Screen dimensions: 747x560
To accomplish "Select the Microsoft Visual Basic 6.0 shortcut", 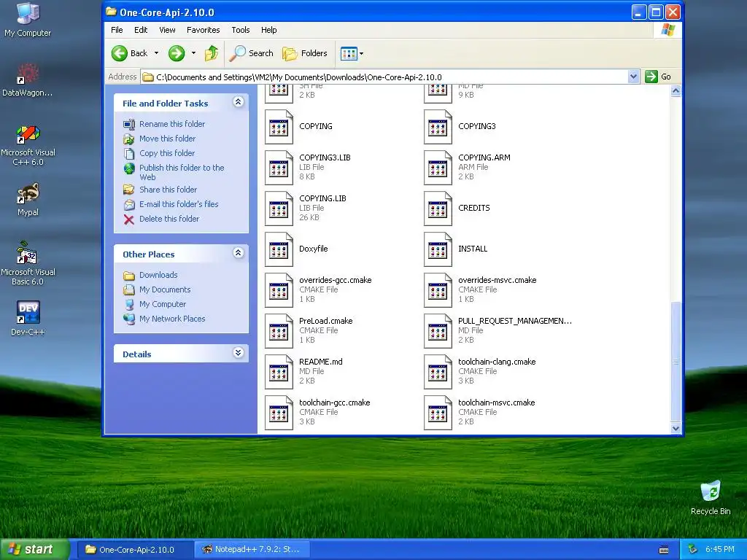I will (27, 253).
